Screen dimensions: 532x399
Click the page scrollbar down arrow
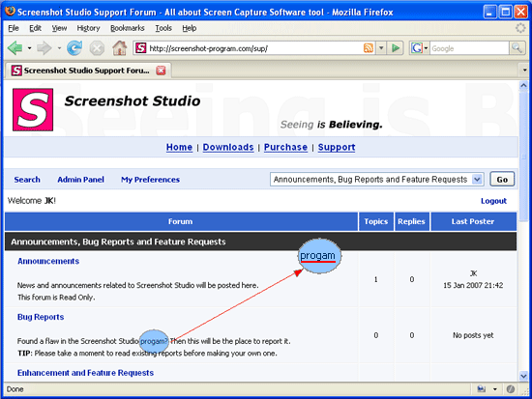click(523, 376)
